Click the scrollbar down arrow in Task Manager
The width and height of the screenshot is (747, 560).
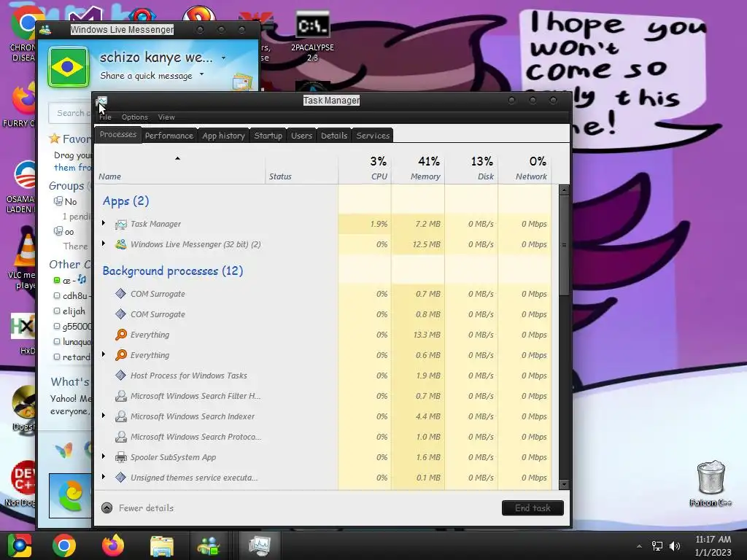[564, 484]
